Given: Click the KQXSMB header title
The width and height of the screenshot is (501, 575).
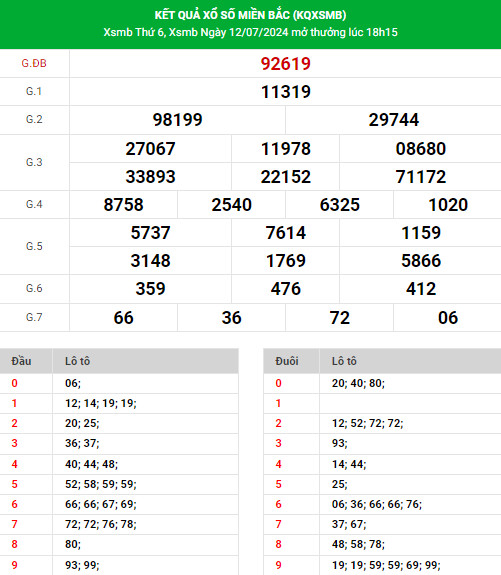Looking at the screenshot, I should tap(250, 15).
